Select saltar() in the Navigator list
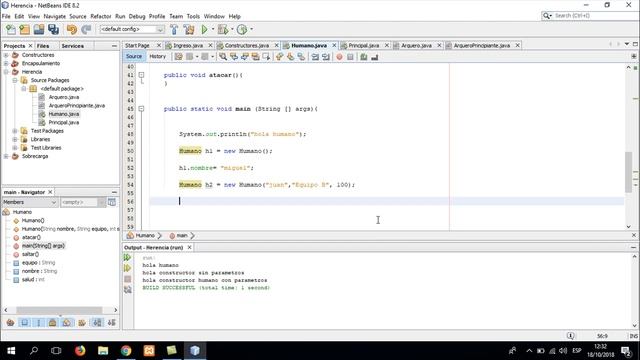This screenshot has height=360, width=640. click(x=30, y=254)
